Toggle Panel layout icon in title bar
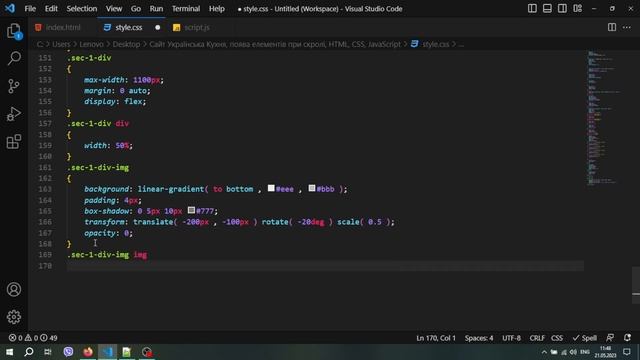Viewport: 640px width, 360px height. click(x=547, y=9)
